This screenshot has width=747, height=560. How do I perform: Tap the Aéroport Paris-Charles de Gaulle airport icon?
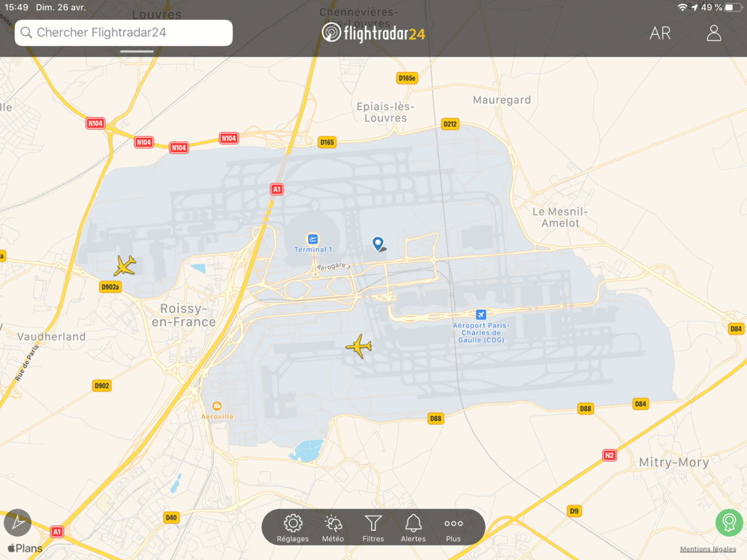[481, 315]
